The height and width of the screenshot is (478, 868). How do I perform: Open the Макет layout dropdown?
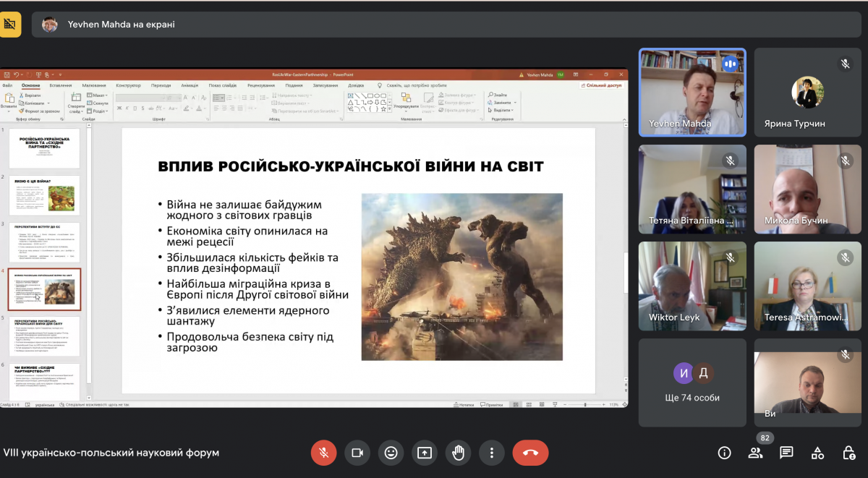[x=98, y=95]
